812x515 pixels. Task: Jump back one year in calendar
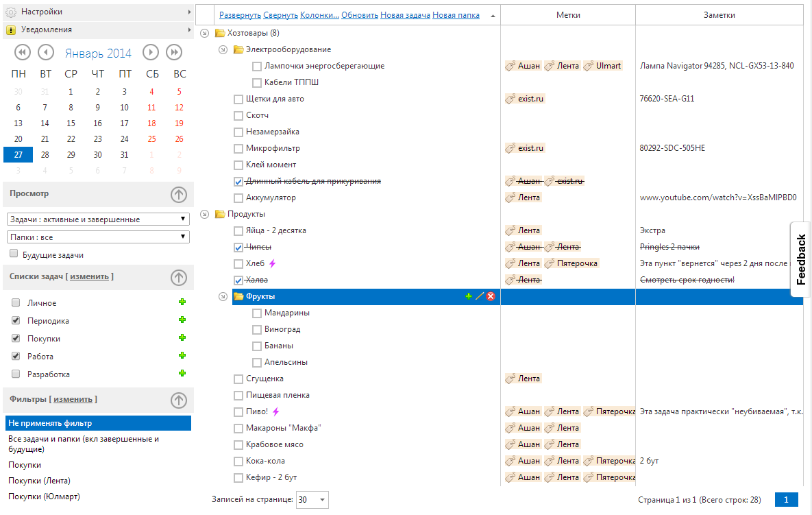[x=22, y=52]
